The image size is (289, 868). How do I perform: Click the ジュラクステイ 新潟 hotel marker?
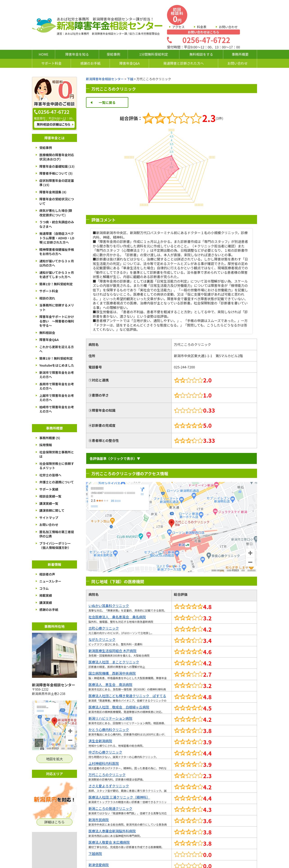click(x=215, y=512)
